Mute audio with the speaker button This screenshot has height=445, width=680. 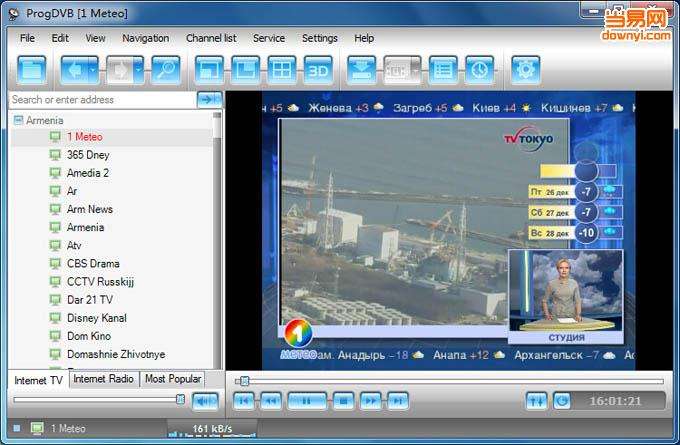click(204, 401)
